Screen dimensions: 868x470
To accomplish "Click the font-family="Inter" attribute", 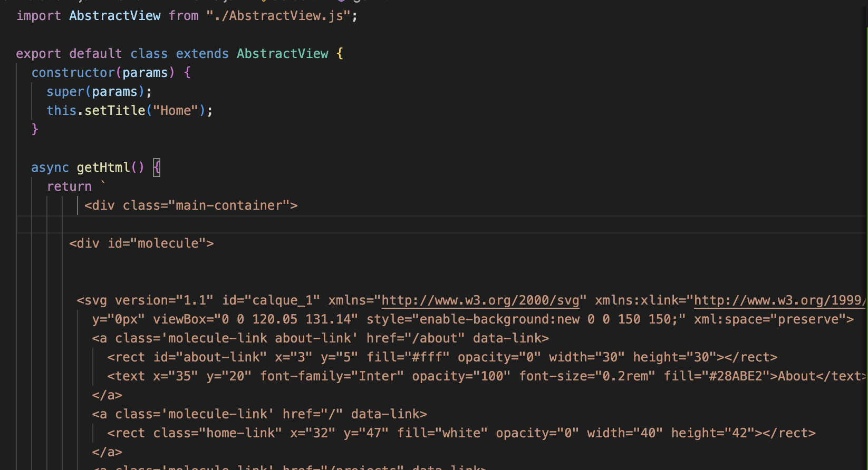I will (332, 376).
